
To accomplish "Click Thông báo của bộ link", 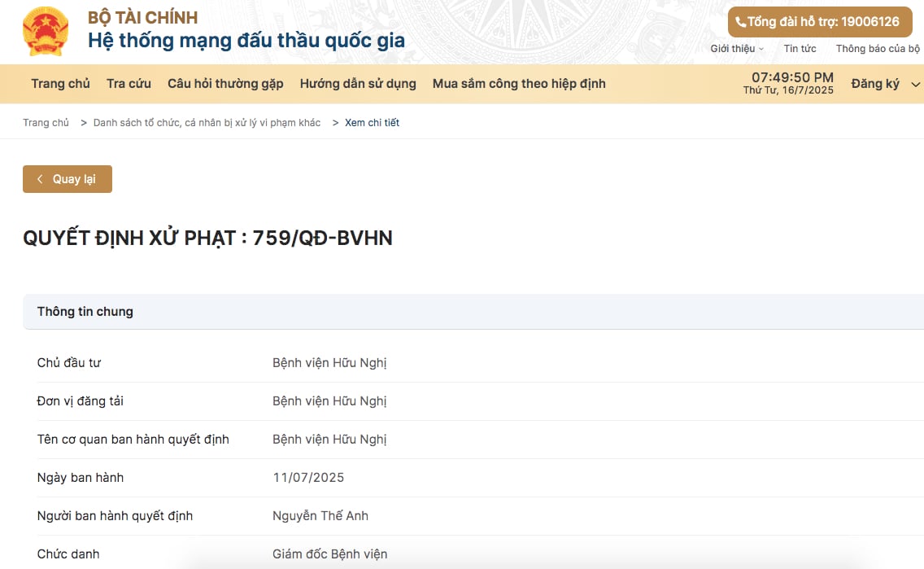I will pyautogui.click(x=879, y=49).
